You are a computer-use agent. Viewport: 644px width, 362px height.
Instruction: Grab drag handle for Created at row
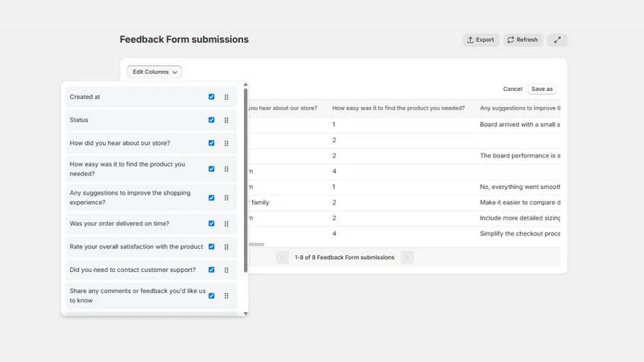[x=226, y=97]
